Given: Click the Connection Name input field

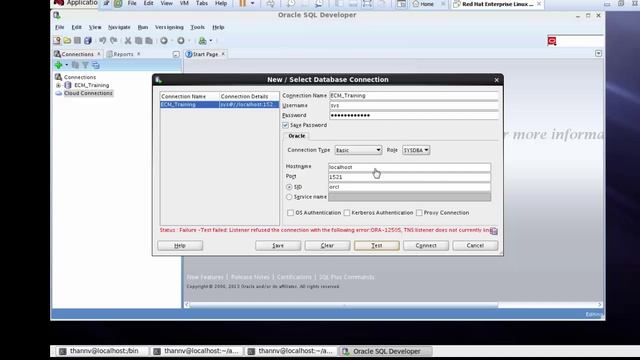Looking at the screenshot, I should coord(413,96).
